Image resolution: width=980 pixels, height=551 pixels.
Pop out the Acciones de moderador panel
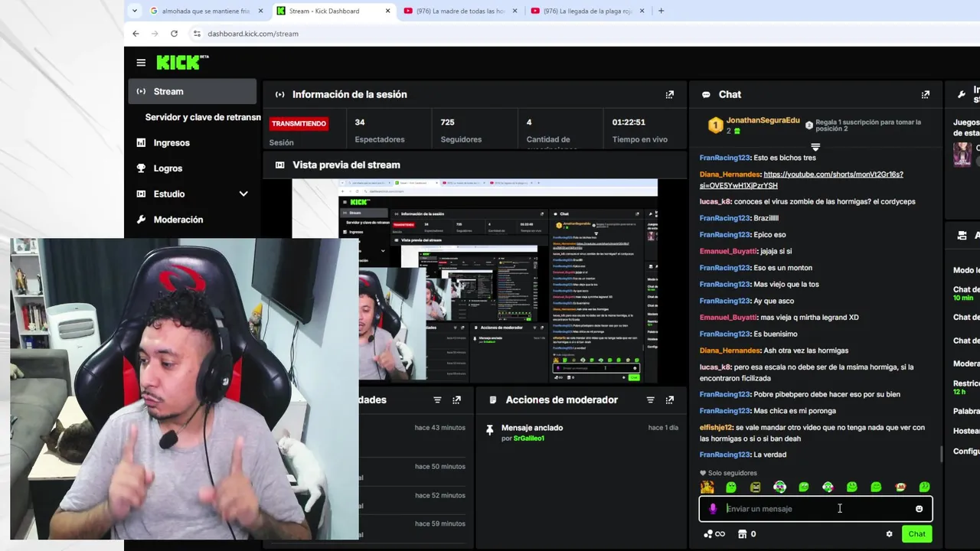point(670,400)
